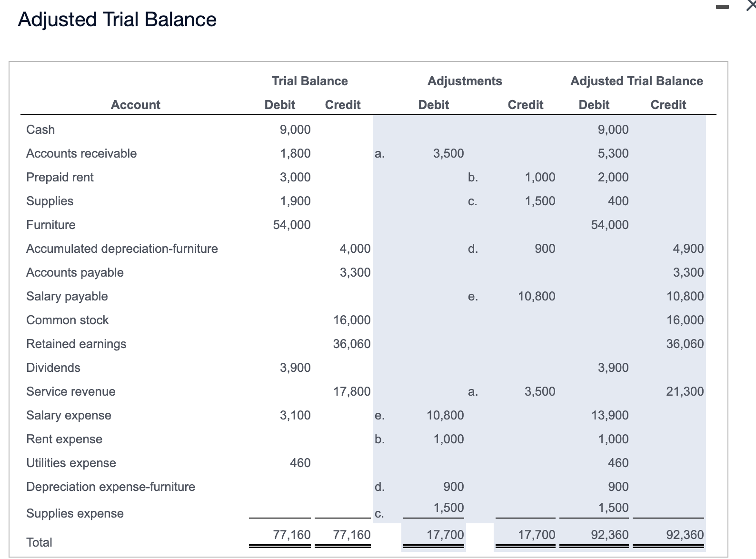Click Salary expense adjustment debit 10,800
The width and height of the screenshot is (756, 559).
coord(445,415)
